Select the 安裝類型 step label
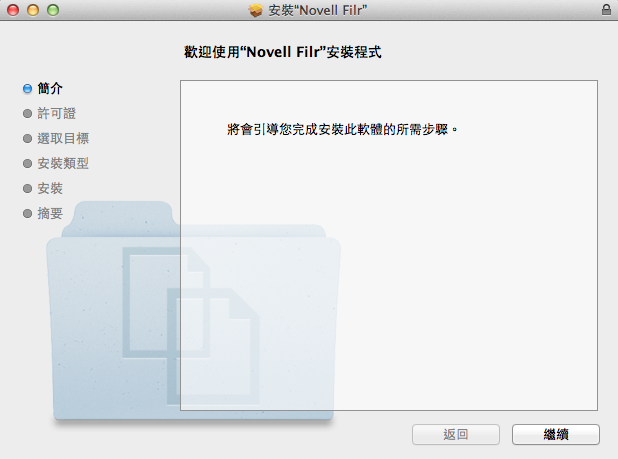 click(x=63, y=163)
